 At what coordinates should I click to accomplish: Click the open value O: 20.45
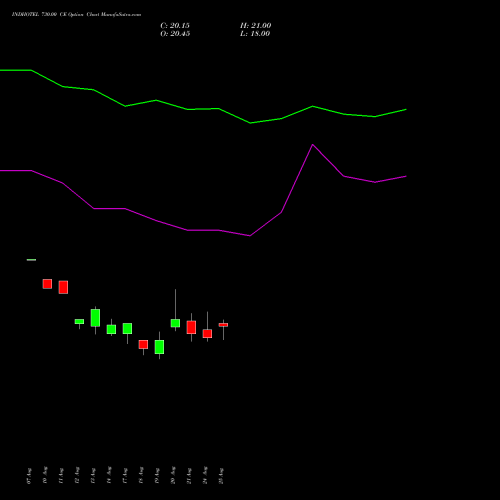(175, 34)
